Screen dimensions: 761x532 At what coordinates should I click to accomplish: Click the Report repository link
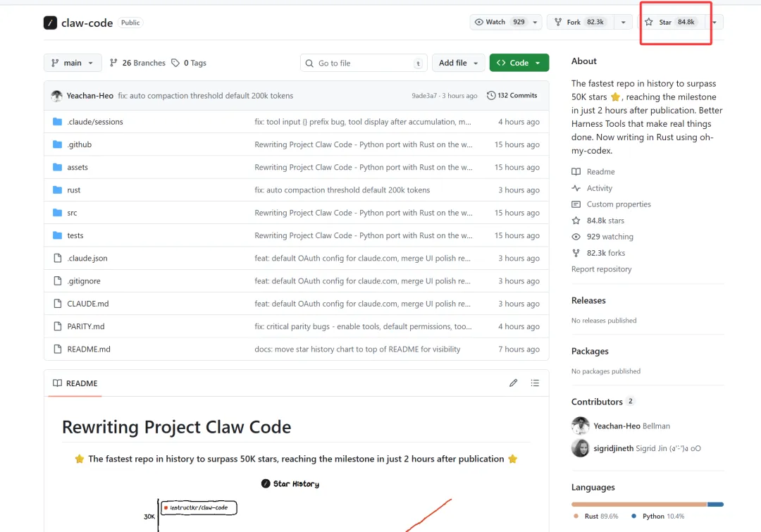(601, 269)
